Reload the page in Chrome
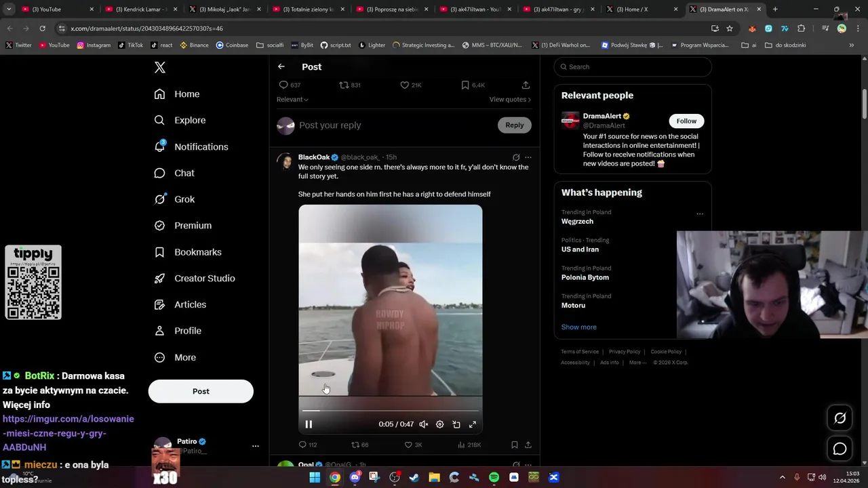The width and height of the screenshot is (868, 488). [42, 28]
